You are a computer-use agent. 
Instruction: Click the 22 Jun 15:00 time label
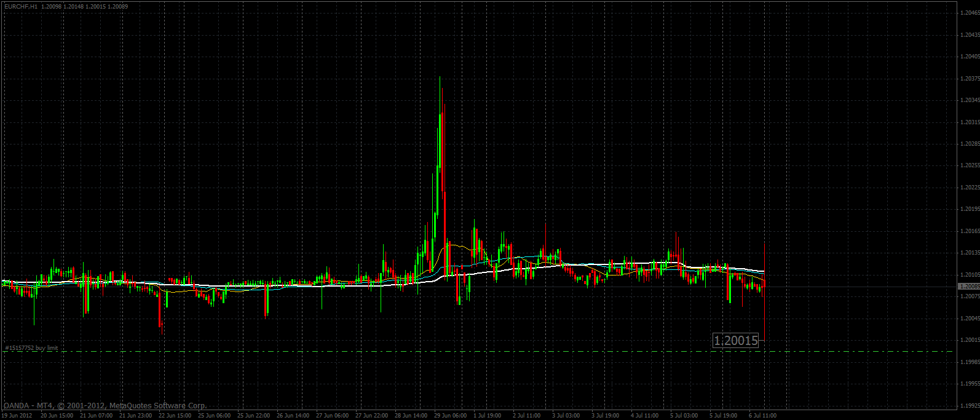coord(175,416)
